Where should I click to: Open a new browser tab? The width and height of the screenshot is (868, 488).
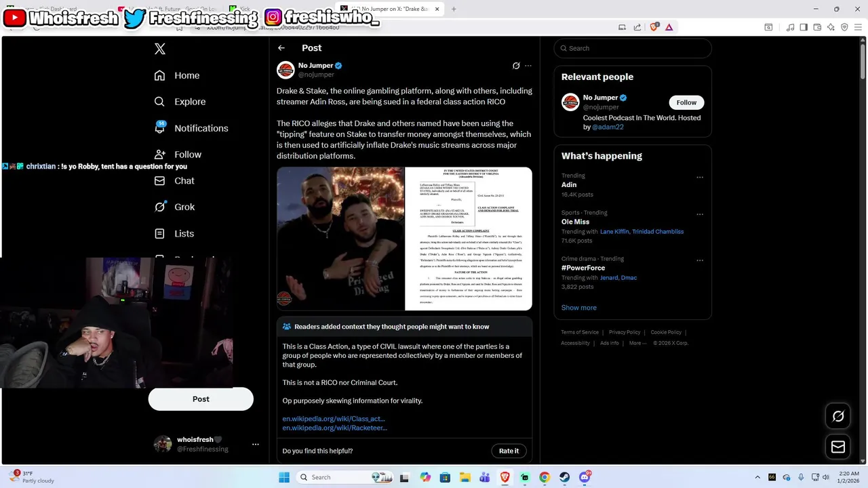pos(454,9)
